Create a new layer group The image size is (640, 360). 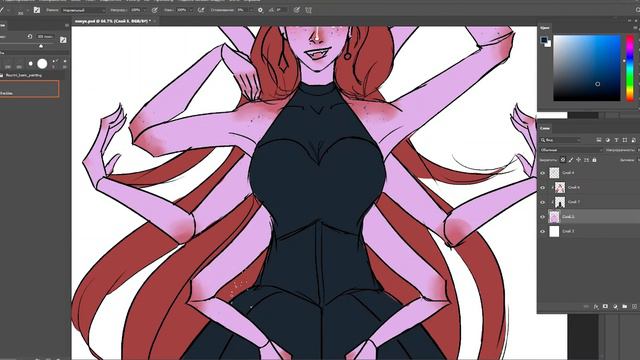click(x=624, y=306)
